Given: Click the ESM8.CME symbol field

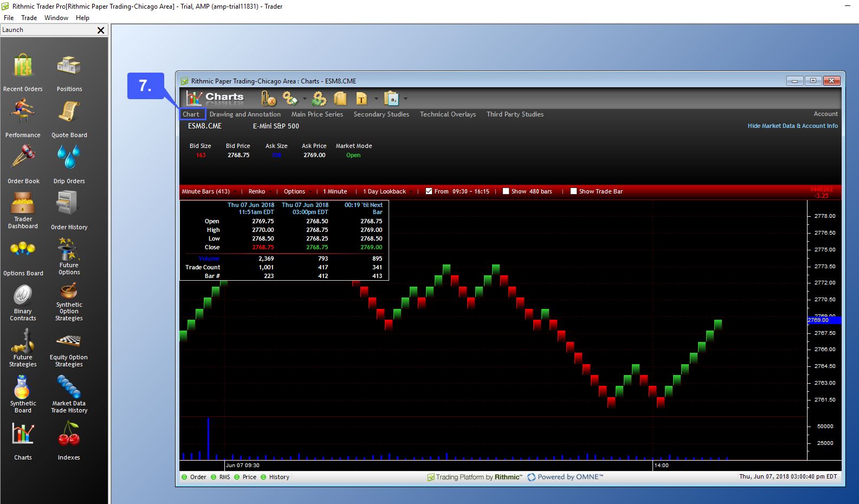Looking at the screenshot, I should click(x=205, y=126).
